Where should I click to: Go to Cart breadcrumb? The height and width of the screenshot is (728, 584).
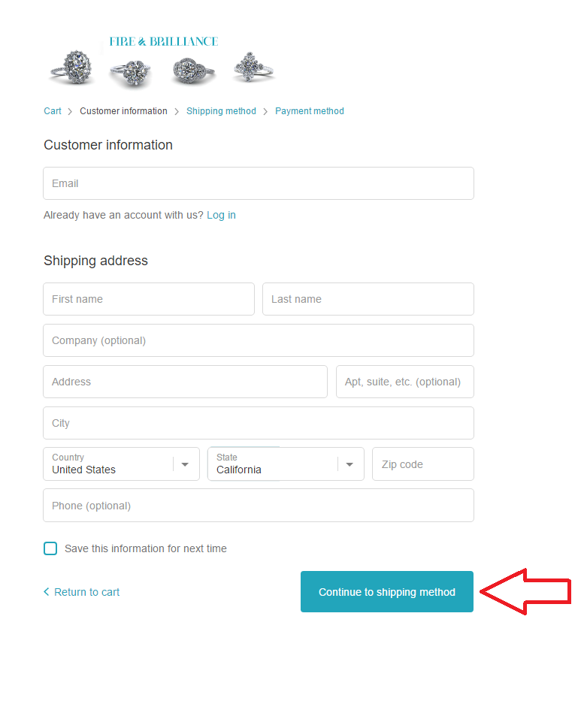pos(53,111)
